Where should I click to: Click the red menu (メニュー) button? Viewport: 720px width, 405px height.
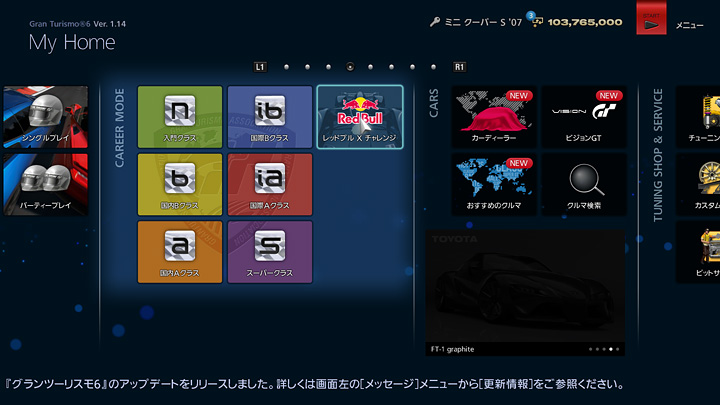tap(651, 20)
